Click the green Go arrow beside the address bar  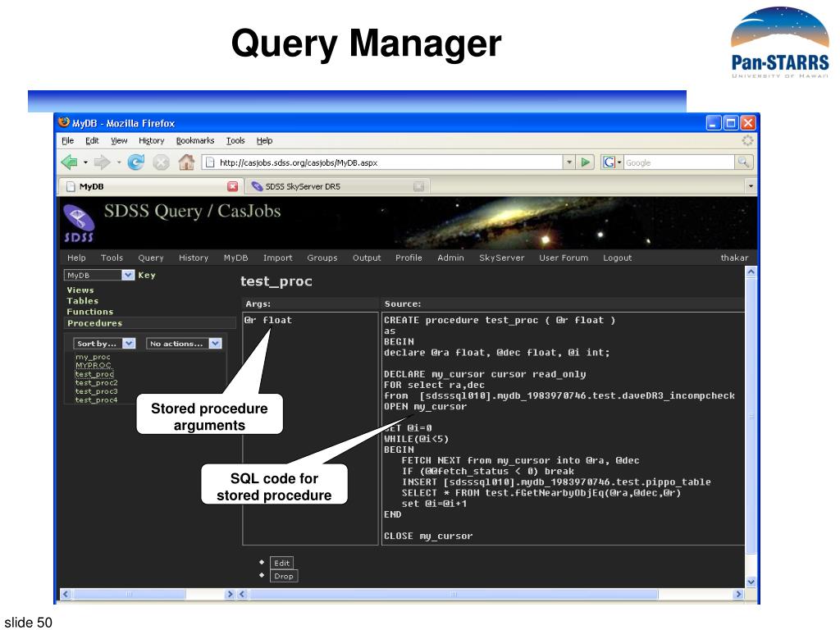[586, 162]
